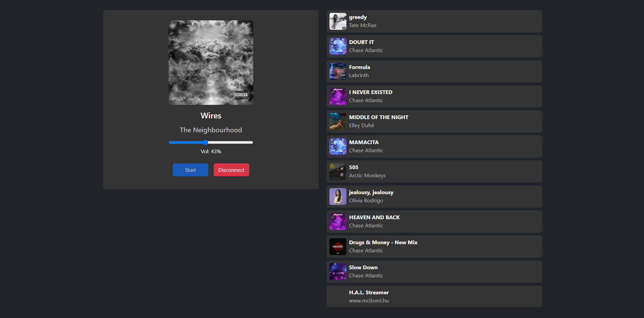Click the 505 Arctic Monkeys album art

(x=338, y=172)
